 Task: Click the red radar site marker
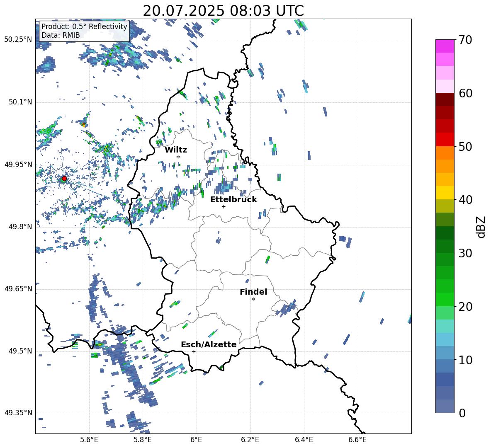(64, 178)
